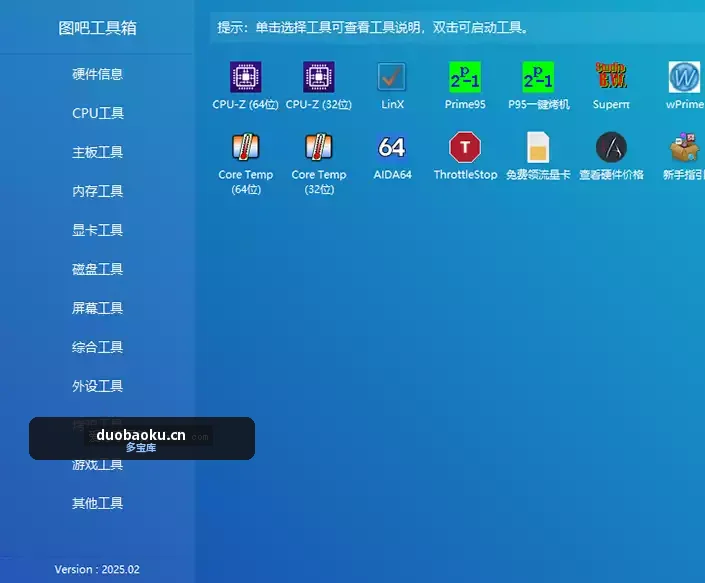Select the LinX checkmark icon
Image resolution: width=705 pixels, height=583 pixels.
pos(392,77)
